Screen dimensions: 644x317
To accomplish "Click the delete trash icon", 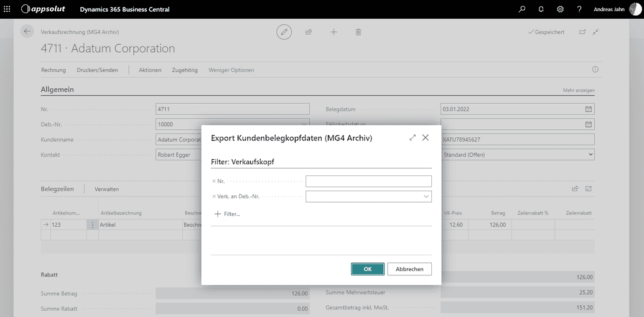I will [x=358, y=32].
